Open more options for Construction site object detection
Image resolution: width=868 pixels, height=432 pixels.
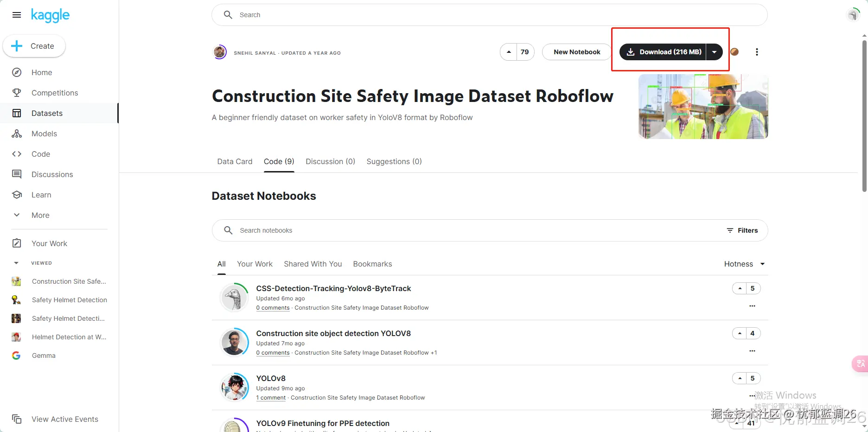tap(752, 351)
